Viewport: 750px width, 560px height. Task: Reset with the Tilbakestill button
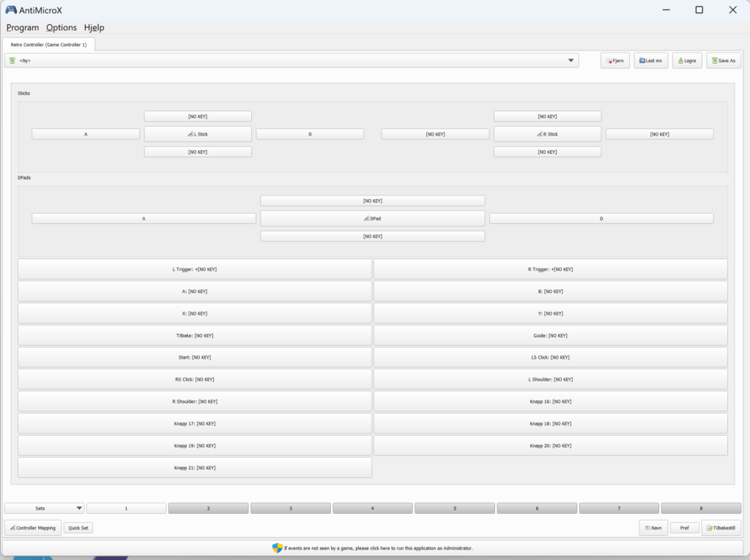point(721,528)
